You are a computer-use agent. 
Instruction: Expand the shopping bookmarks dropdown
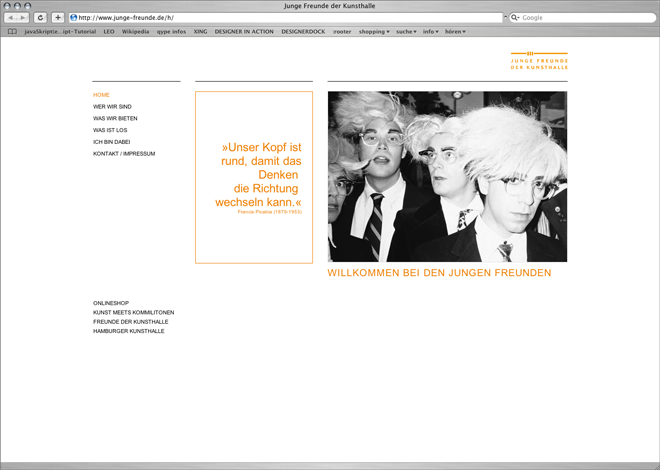click(374, 32)
